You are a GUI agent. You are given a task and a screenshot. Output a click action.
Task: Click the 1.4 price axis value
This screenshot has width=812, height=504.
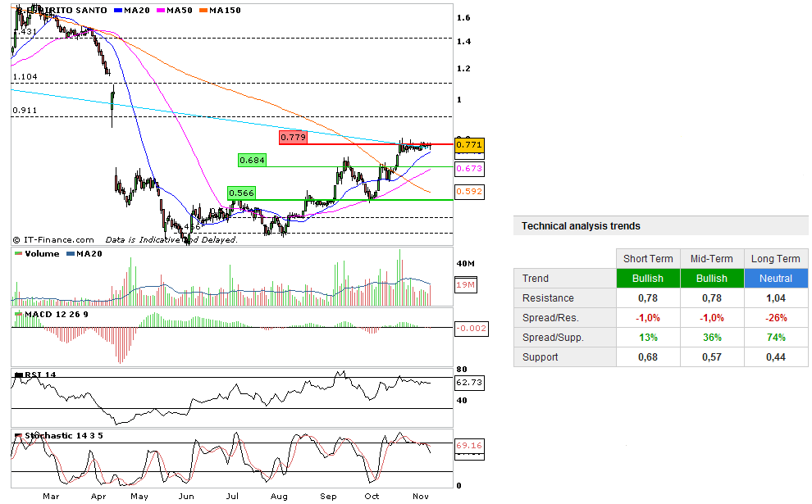(x=463, y=42)
